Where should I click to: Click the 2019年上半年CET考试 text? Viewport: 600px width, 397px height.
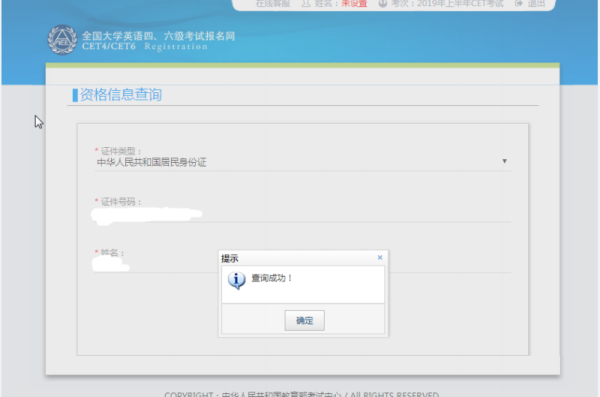point(460,4)
